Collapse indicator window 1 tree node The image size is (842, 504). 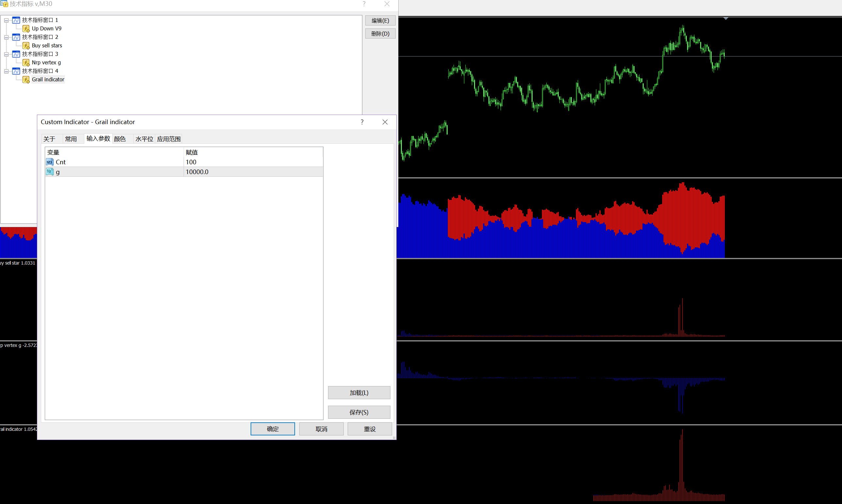click(7, 20)
